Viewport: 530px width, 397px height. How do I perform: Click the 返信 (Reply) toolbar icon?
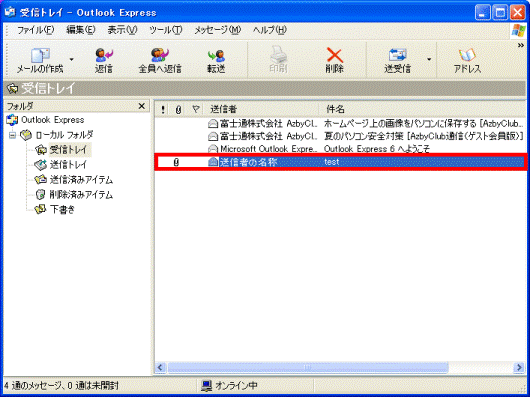(104, 55)
